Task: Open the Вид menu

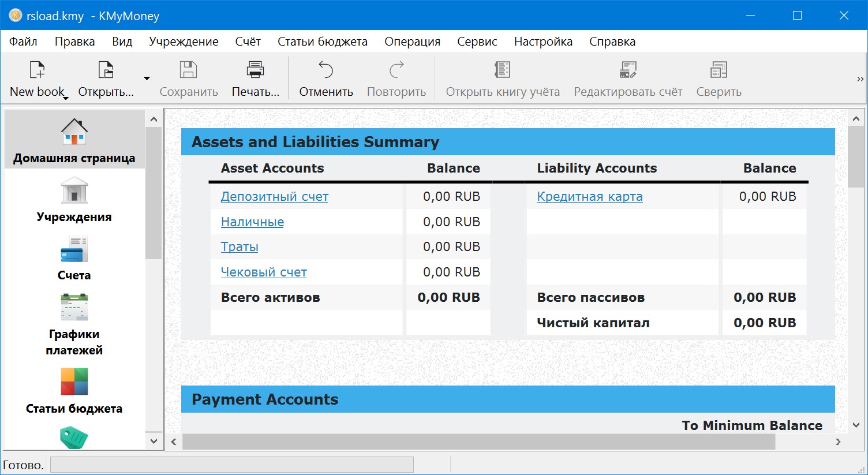Action: coord(122,42)
